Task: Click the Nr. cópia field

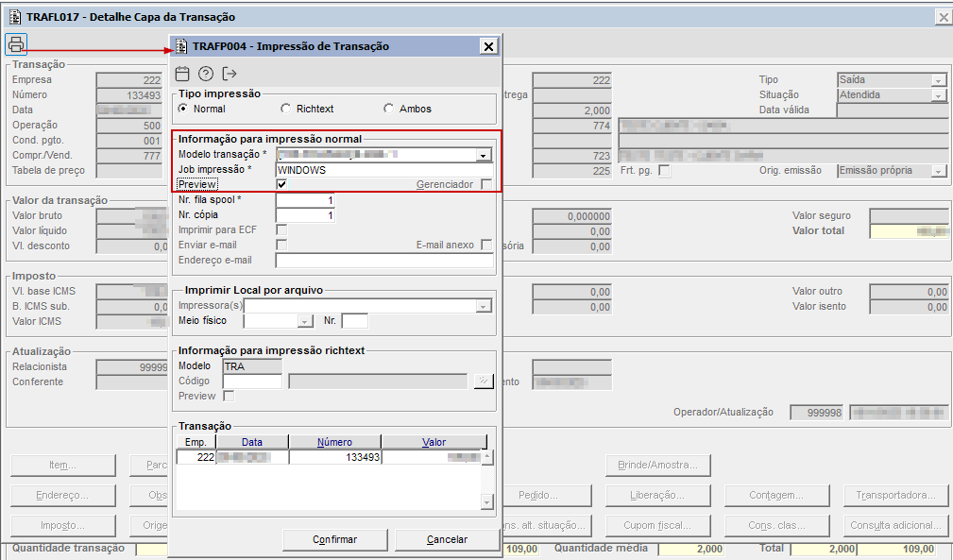Action: click(305, 215)
